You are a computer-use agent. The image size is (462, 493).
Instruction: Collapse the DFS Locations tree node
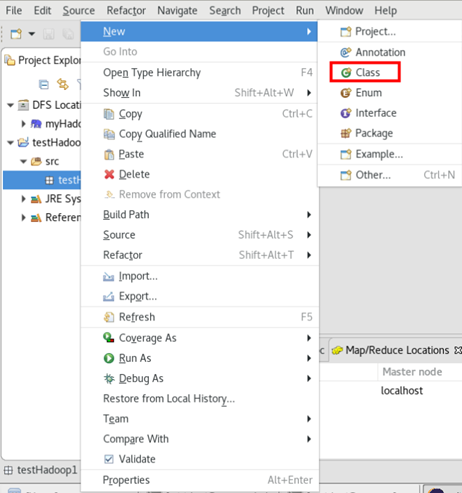[x=10, y=105]
